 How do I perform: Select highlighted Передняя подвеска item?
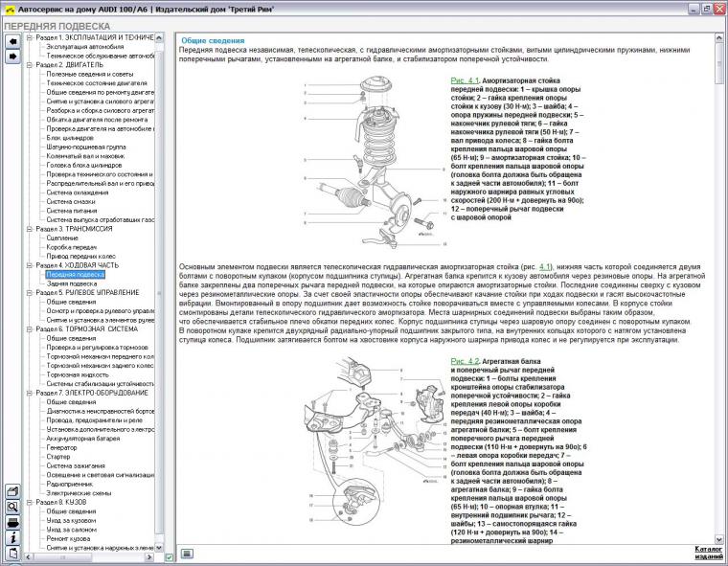tap(76, 275)
